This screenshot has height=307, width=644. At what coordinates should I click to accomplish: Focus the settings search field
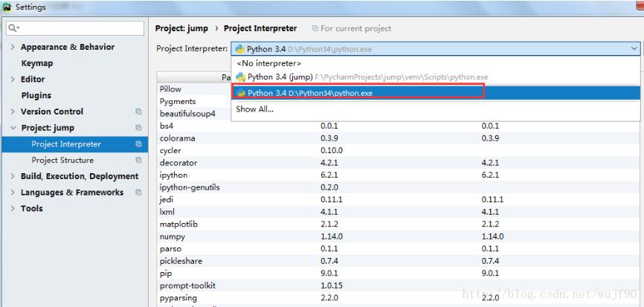tap(75, 28)
